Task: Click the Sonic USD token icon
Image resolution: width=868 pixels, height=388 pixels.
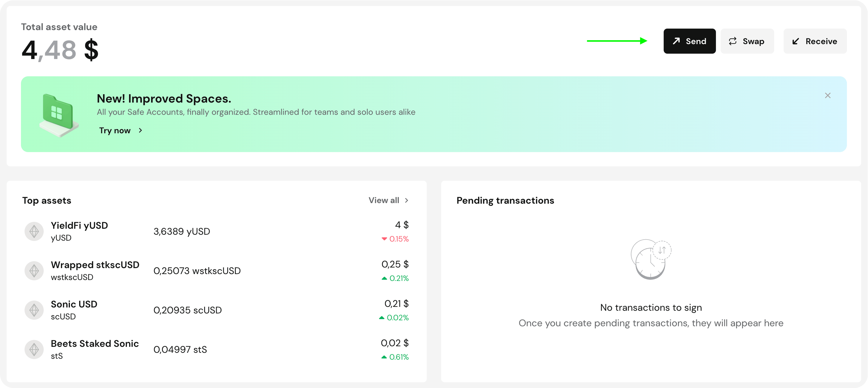Action: click(x=34, y=310)
